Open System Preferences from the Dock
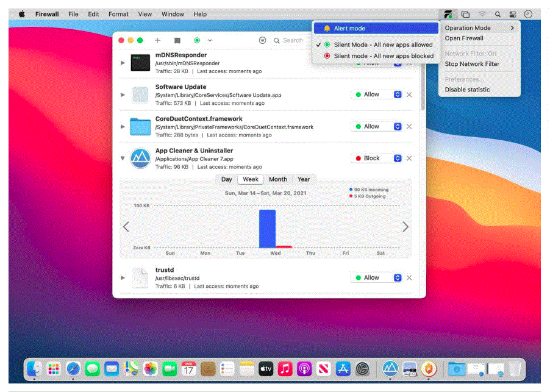 [x=362, y=369]
